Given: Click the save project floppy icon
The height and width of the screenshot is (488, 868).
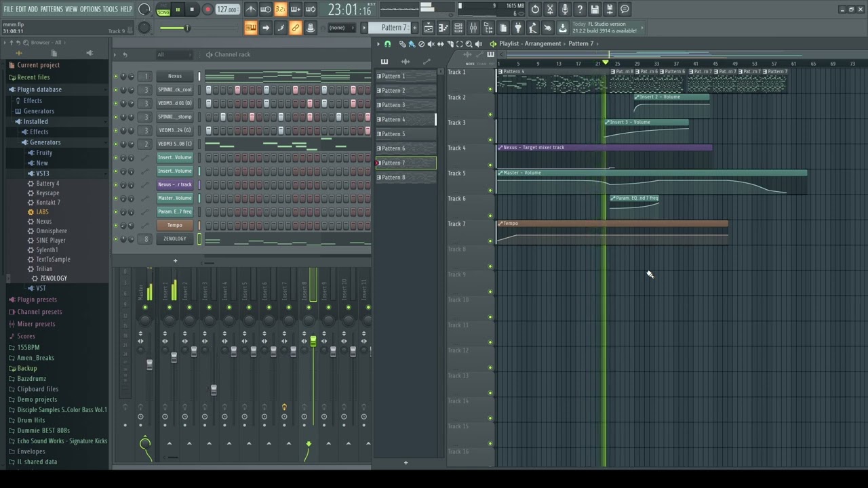Looking at the screenshot, I should 595,9.
